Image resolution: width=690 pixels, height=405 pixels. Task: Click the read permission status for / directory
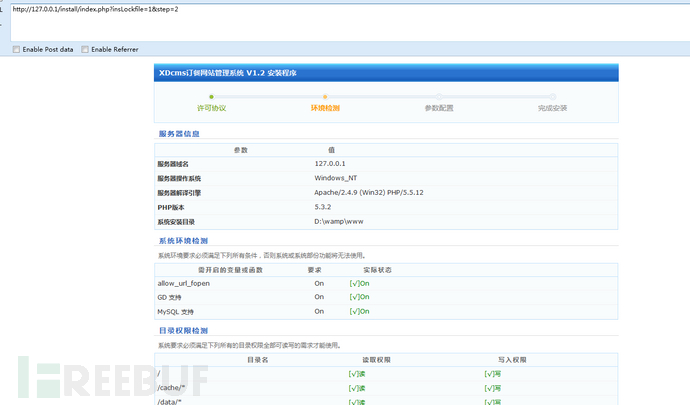point(357,374)
